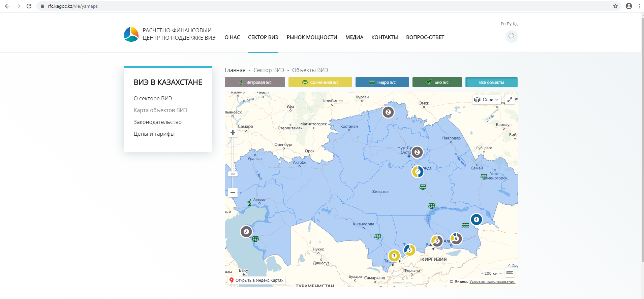The width and height of the screenshot is (644, 299).
Task: Filter map by Солнечная э/с
Action: tap(320, 82)
